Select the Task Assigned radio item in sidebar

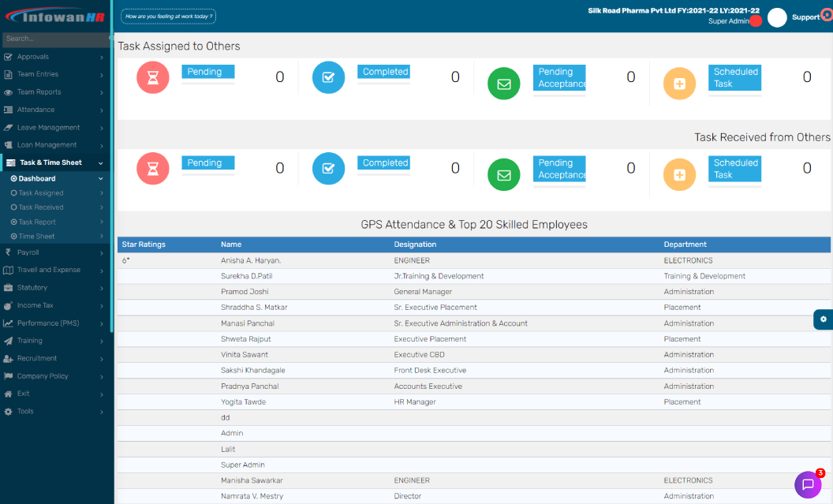41,193
